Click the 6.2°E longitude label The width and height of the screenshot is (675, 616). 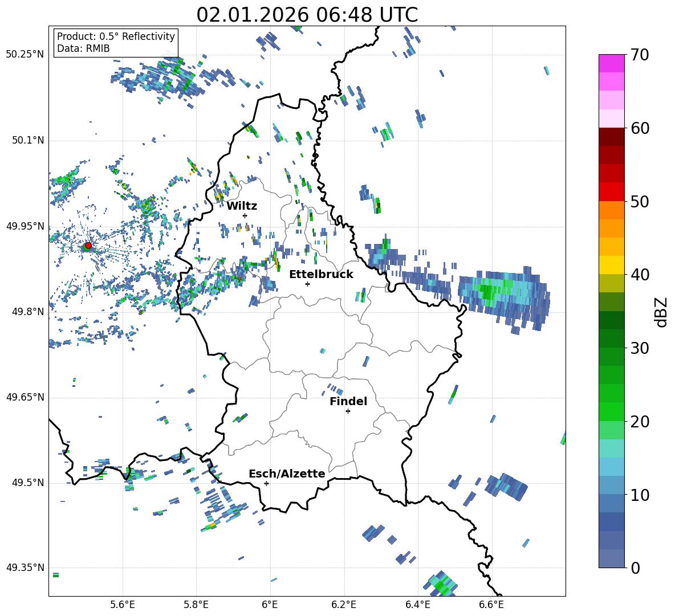point(344,605)
